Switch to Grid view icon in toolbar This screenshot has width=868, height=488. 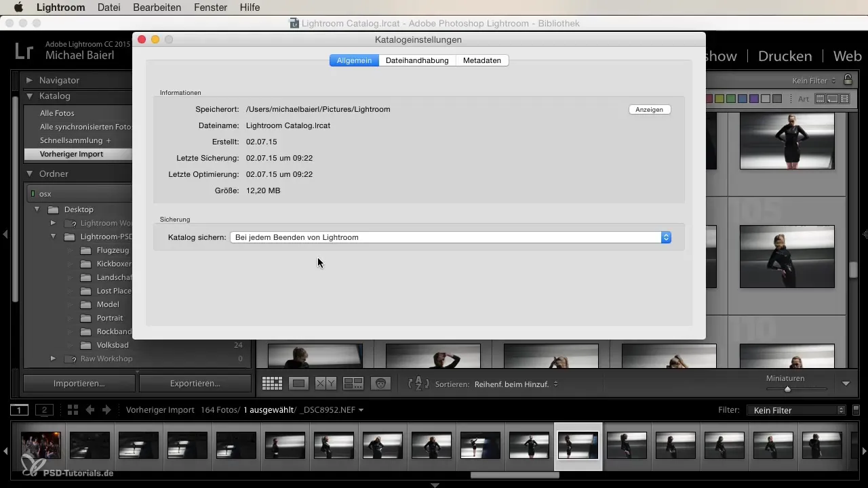[x=272, y=384]
